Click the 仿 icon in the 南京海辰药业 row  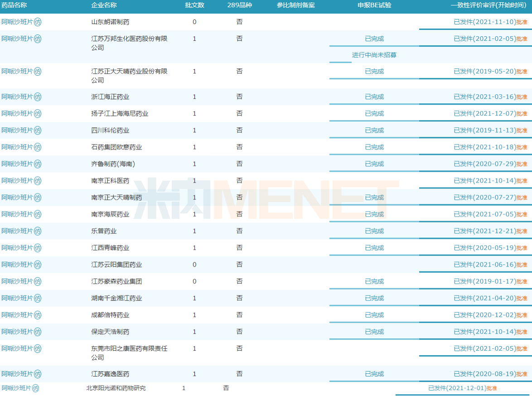(x=38, y=214)
